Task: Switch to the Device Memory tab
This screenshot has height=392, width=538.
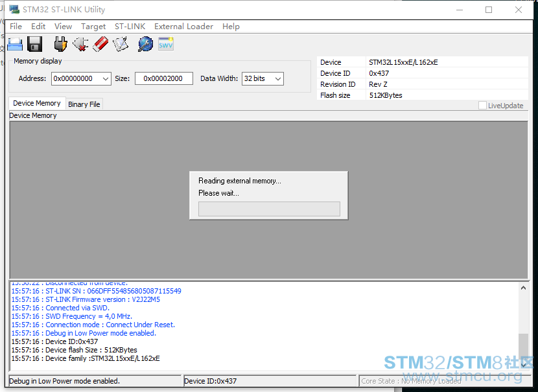Action: coord(37,103)
